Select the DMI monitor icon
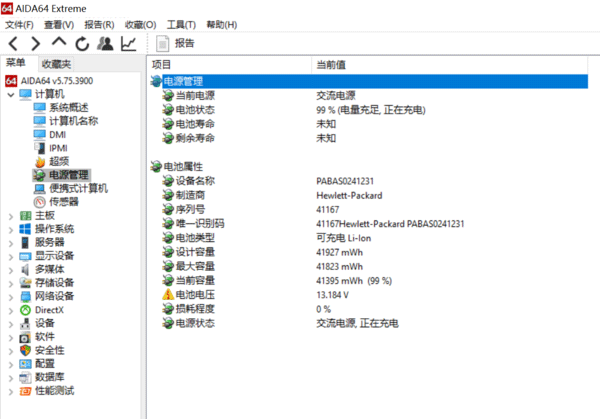The width and height of the screenshot is (600, 419). click(39, 135)
